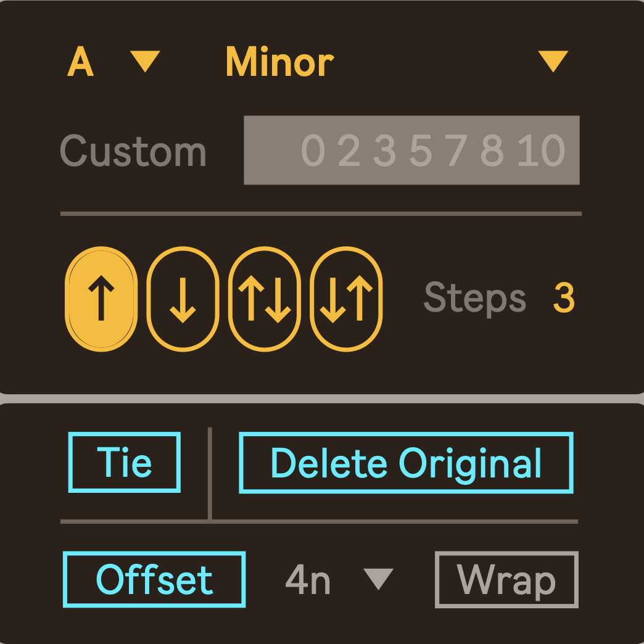The image size is (644, 644).
Task: Expand the scale type dropdown arrow at far right
Action: (x=553, y=61)
